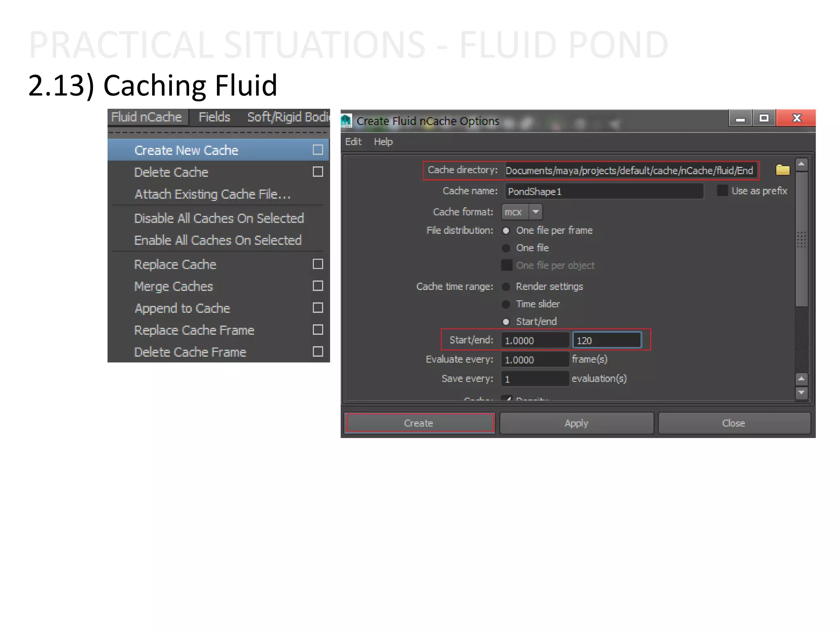Image resolution: width=840 pixels, height=630 pixels.
Task: Click the start frame field 1.0000
Action: [535, 340]
